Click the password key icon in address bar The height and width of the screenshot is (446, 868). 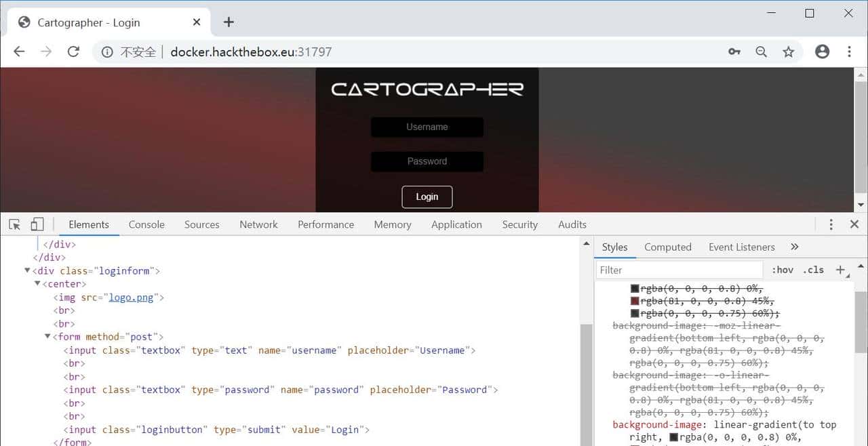(734, 52)
